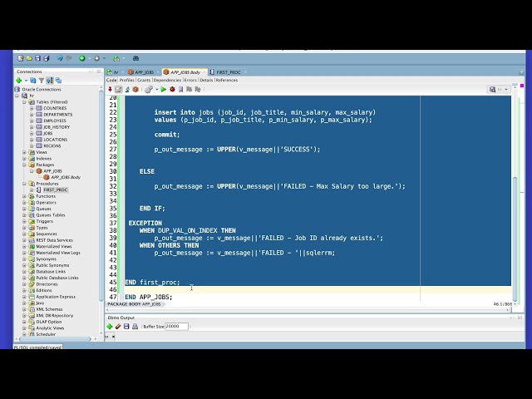This screenshot has height=399, width=532.
Task: Collapse the Packages tree node
Action: (25, 165)
